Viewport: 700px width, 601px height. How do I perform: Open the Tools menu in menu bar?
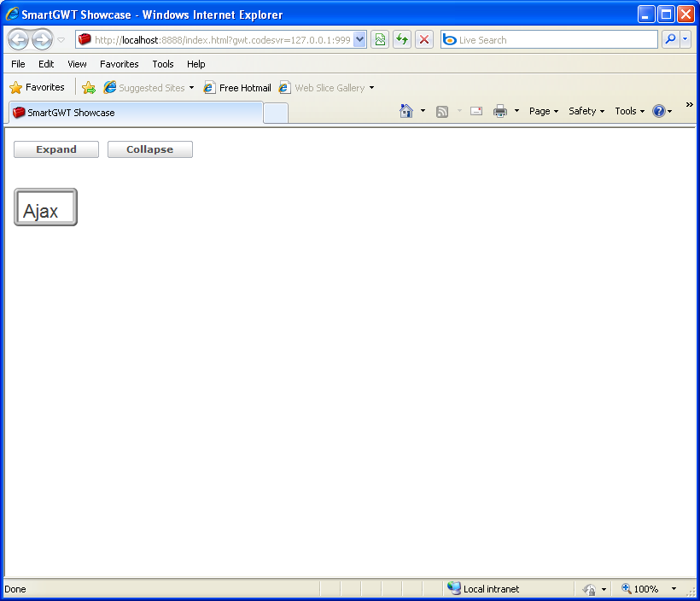click(162, 64)
